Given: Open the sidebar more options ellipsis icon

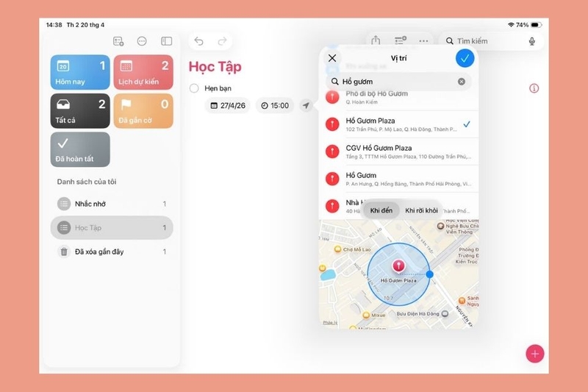Looking at the screenshot, I should (x=142, y=41).
